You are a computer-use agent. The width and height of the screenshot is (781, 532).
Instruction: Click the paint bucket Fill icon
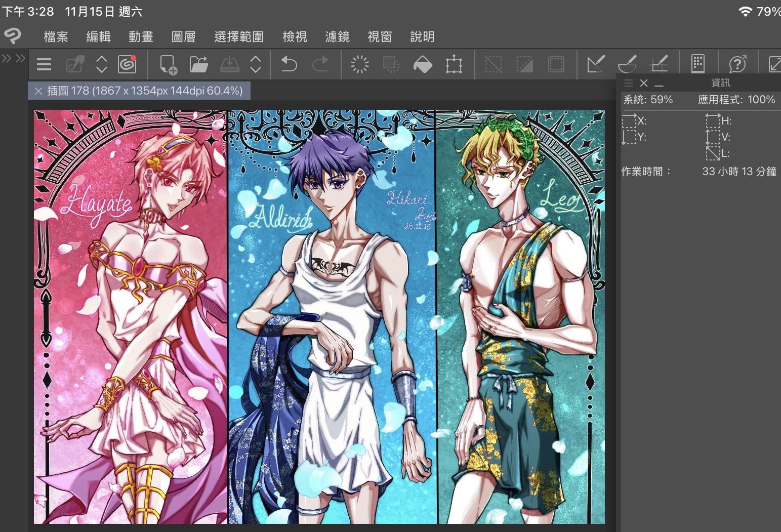click(x=423, y=65)
